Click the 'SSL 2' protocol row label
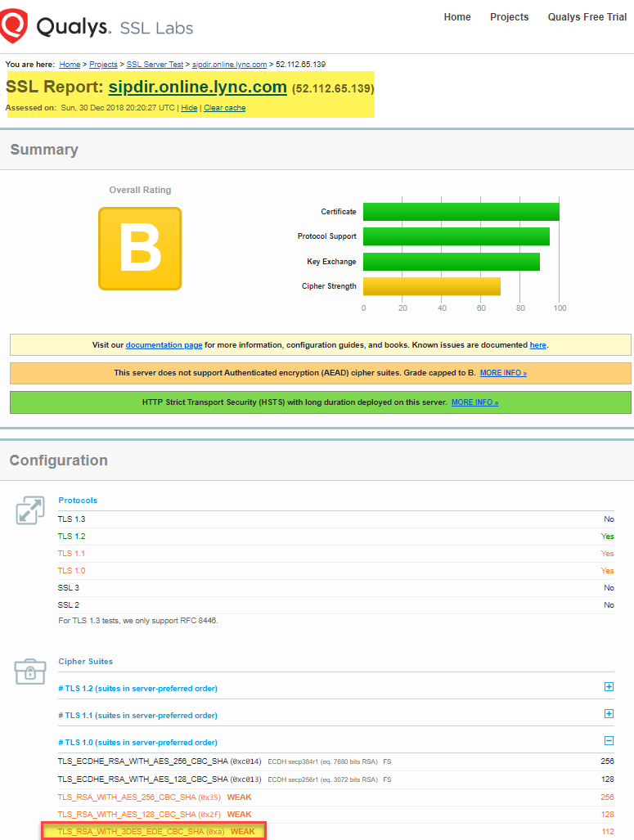634x840 pixels. click(x=69, y=604)
